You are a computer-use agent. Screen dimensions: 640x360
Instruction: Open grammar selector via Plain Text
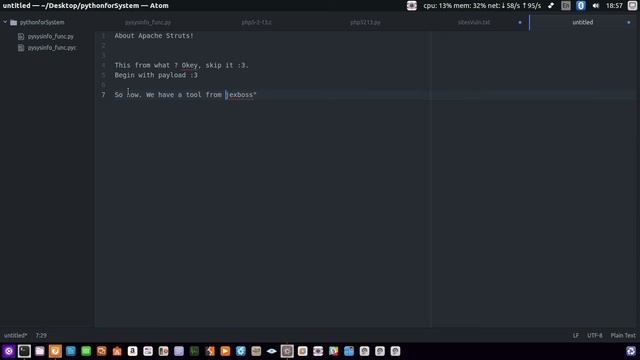(x=623, y=336)
